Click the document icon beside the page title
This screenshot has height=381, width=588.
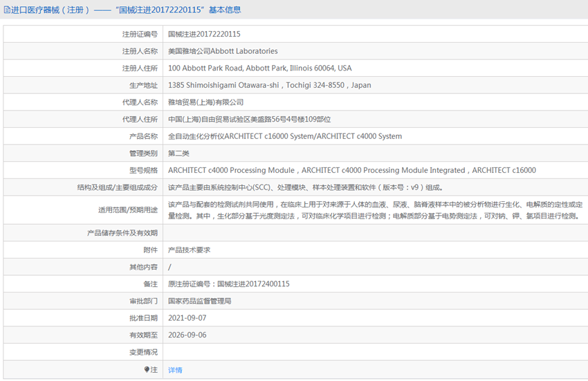tap(7, 10)
